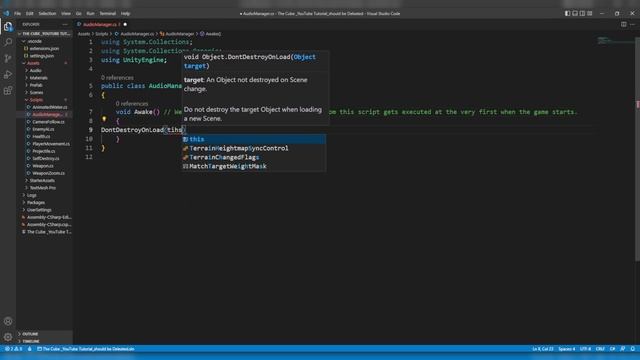Click unsaved dot on AudioManager.cs tab
Screen dimensions: 640x360
coord(125,24)
